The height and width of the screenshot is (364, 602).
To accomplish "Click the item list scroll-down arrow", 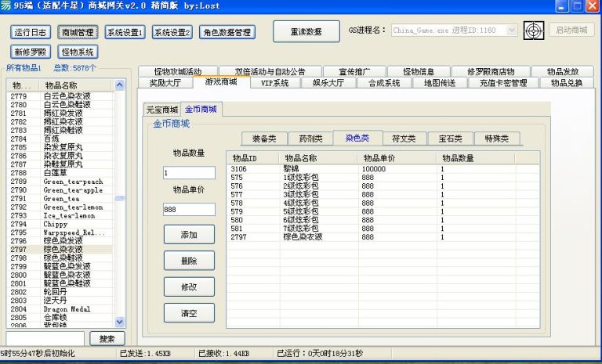I will [120, 322].
